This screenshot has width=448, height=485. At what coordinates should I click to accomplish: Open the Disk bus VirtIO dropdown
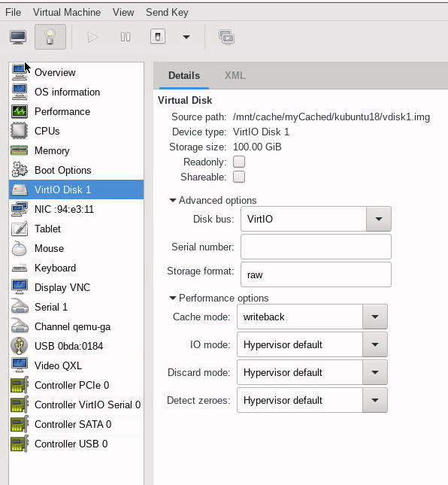coord(316,219)
